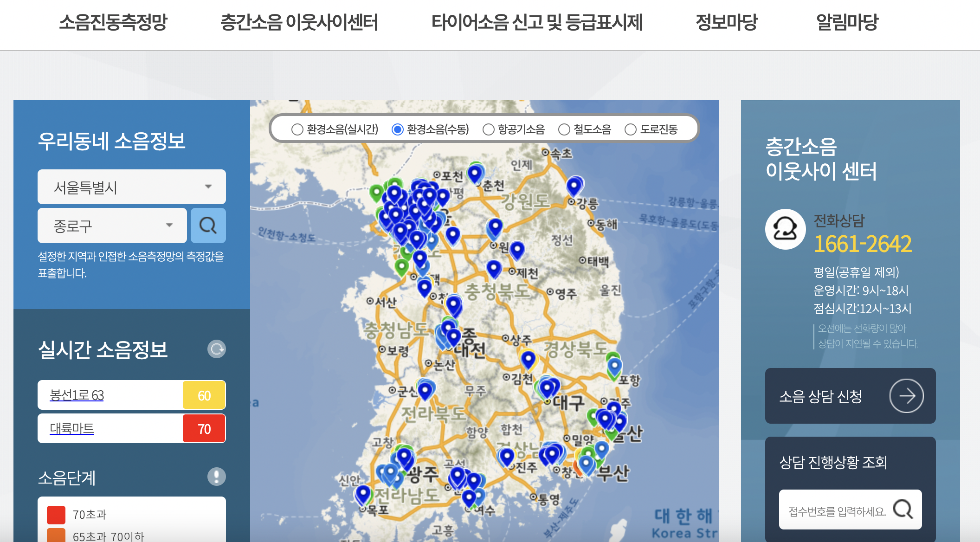This screenshot has width=980, height=542.
Task: Open the 소음진동측정망 menu
Action: pyautogui.click(x=113, y=22)
